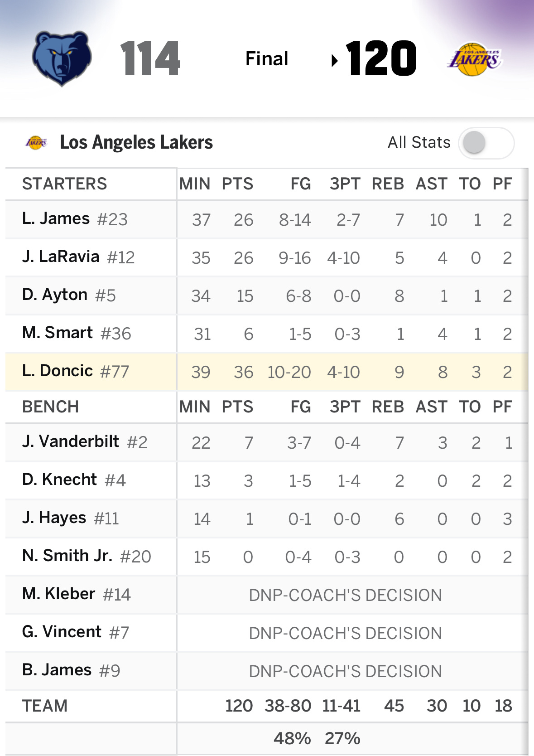534x756 pixels.
Task: Tap the PTS column header in starters
Action: tap(237, 184)
